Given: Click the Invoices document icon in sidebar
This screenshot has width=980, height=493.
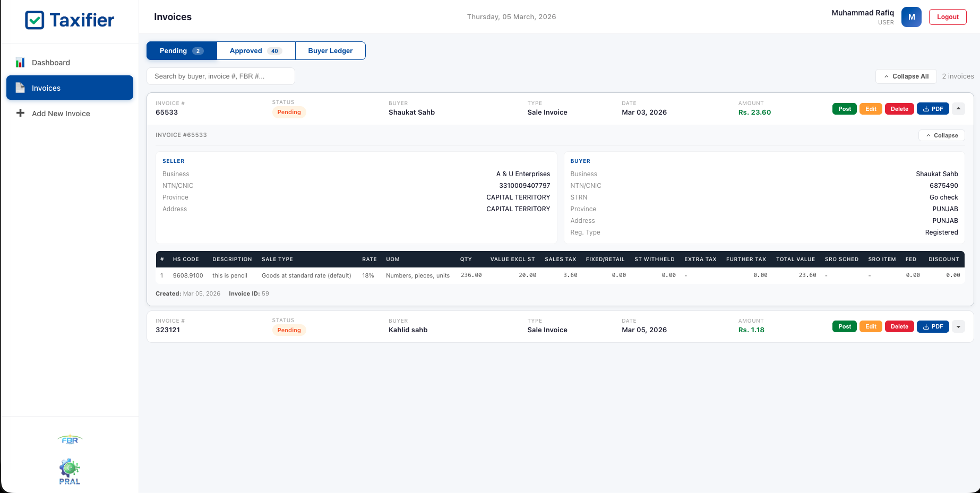Looking at the screenshot, I should tap(20, 88).
